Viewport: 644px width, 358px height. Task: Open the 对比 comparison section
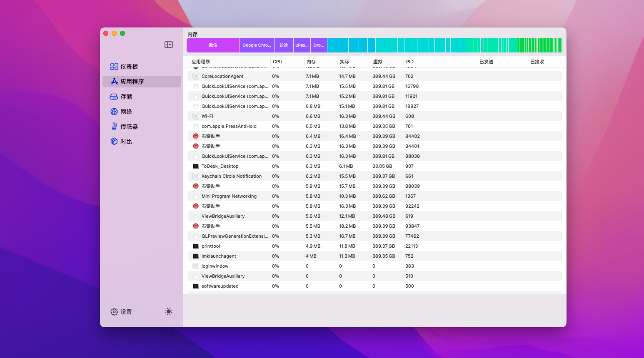pos(121,142)
